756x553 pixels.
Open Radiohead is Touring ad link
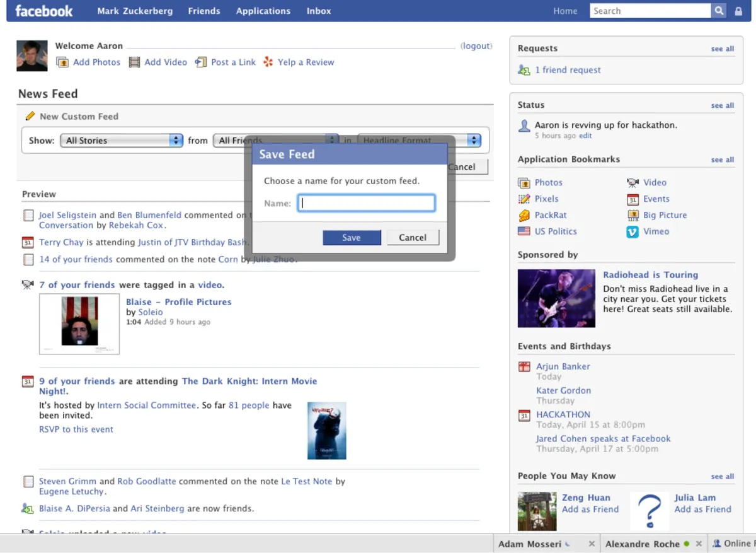(651, 275)
